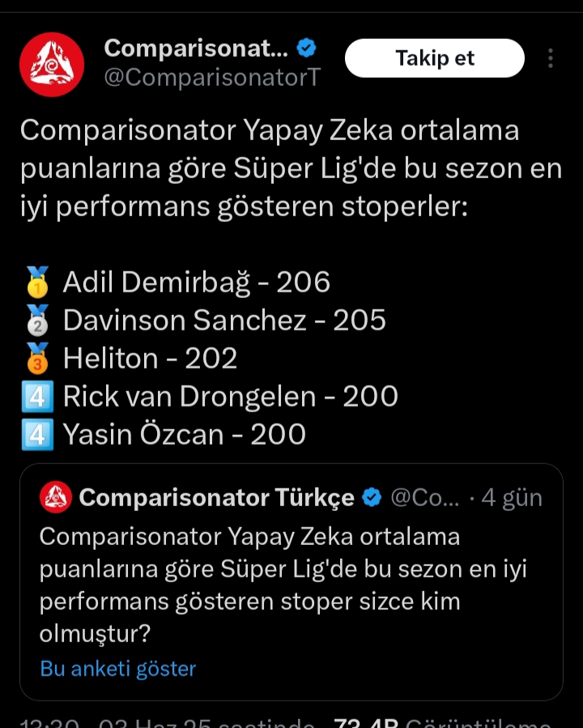Open the three-dot more options menu

pos(551,58)
